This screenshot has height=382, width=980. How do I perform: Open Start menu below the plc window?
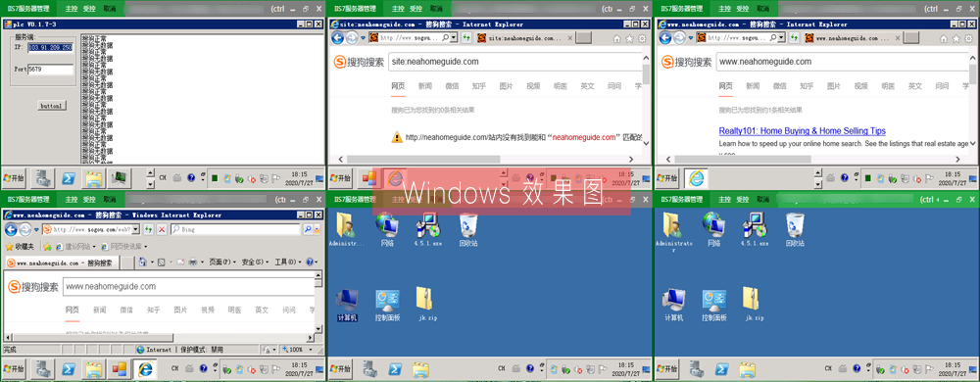14,178
